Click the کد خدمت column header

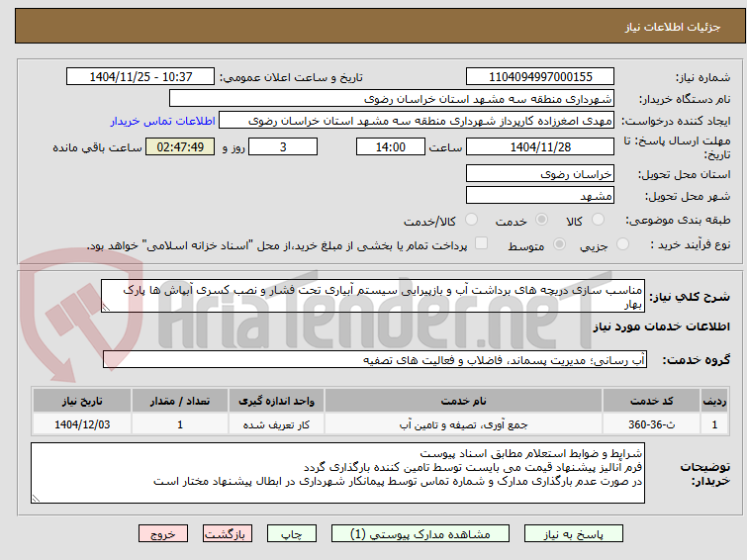tap(651, 401)
